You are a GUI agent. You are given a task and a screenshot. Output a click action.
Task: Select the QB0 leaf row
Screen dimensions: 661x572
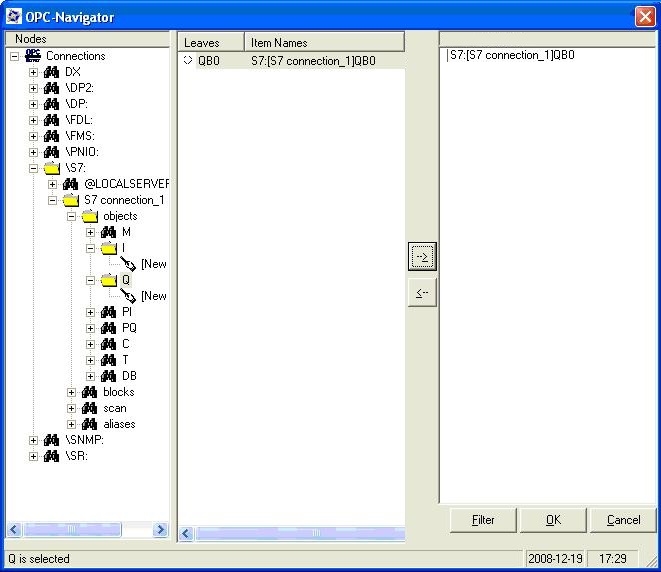click(291, 61)
